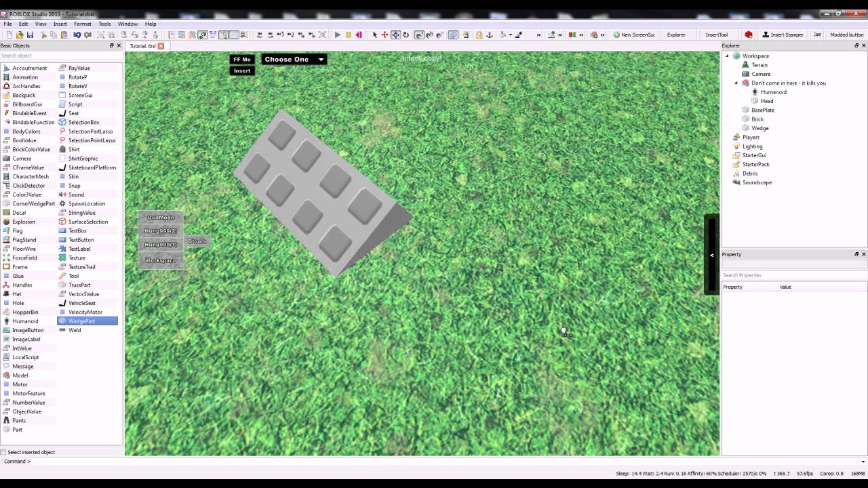The width and height of the screenshot is (868, 488).
Task: Save the place with the floppy icon
Action: click(x=30, y=35)
